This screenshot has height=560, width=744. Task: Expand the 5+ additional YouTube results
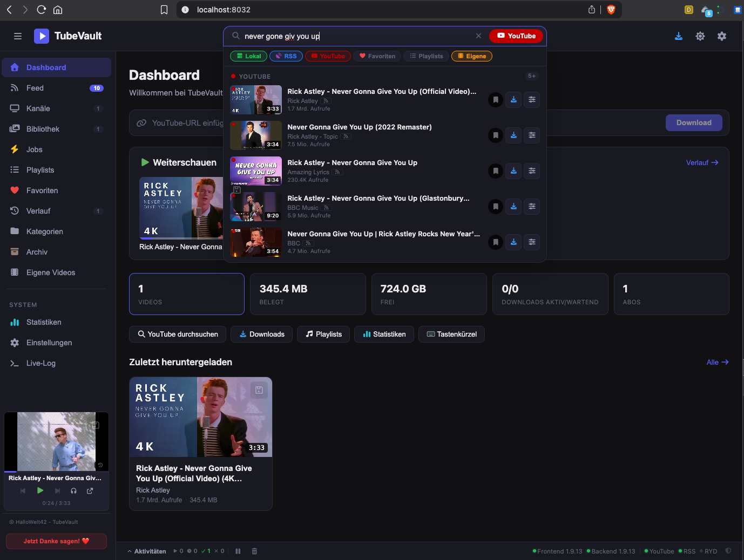(x=532, y=76)
